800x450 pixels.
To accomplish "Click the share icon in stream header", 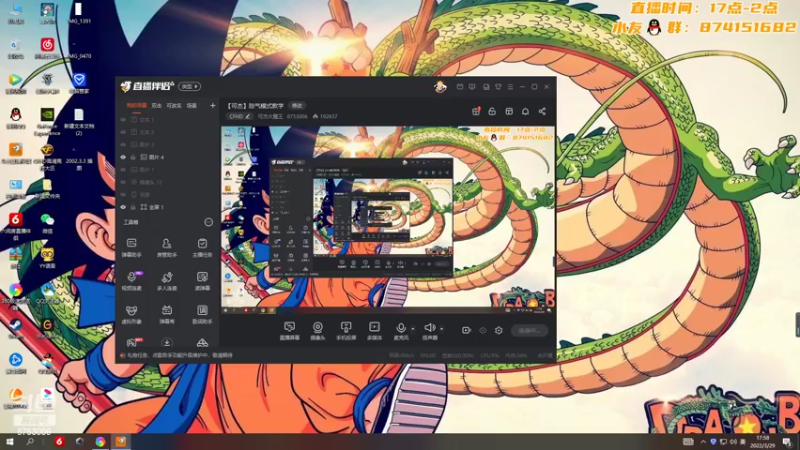I will (x=542, y=111).
